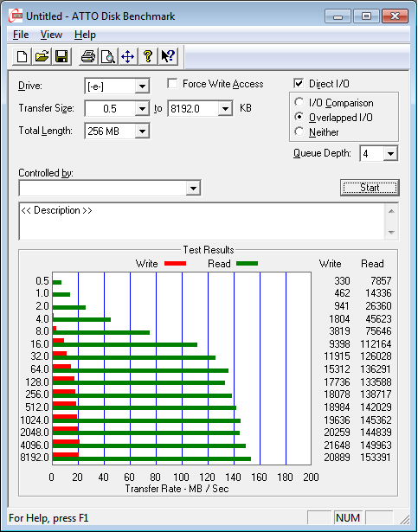This screenshot has height=532, width=418.
Task: Close the ATTO Disk Benchmark window
Action: 395,16
